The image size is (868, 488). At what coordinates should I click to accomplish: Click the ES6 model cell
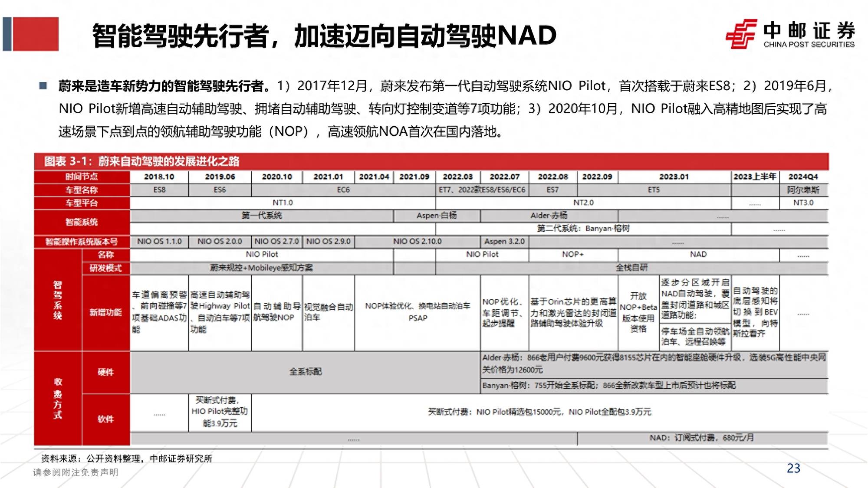coord(220,190)
